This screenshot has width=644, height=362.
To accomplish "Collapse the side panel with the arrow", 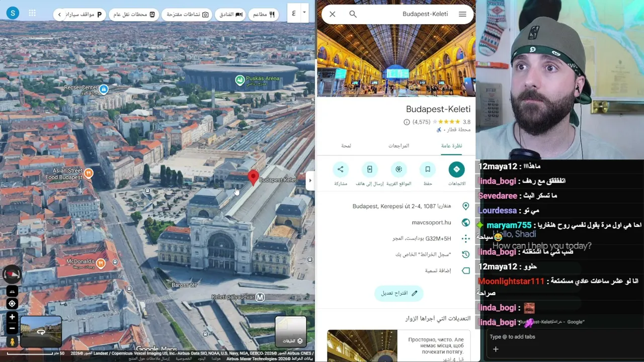I will point(310,180).
